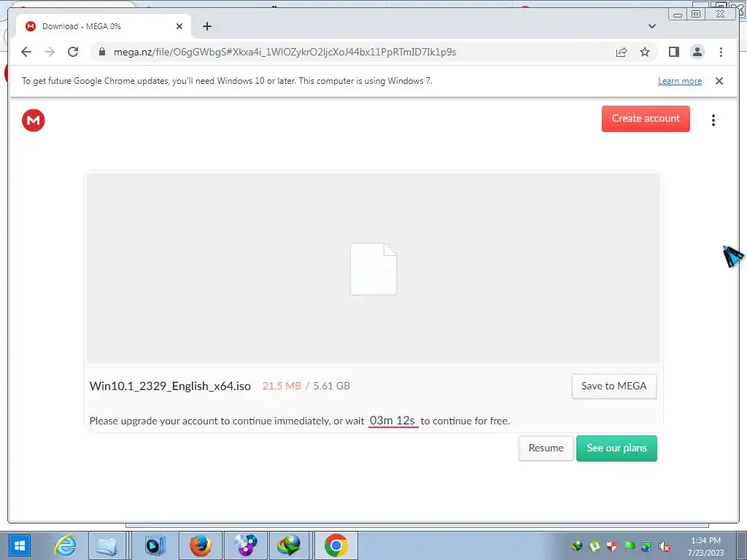747x560 pixels.
Task: Go back to previous page
Action: [x=26, y=52]
